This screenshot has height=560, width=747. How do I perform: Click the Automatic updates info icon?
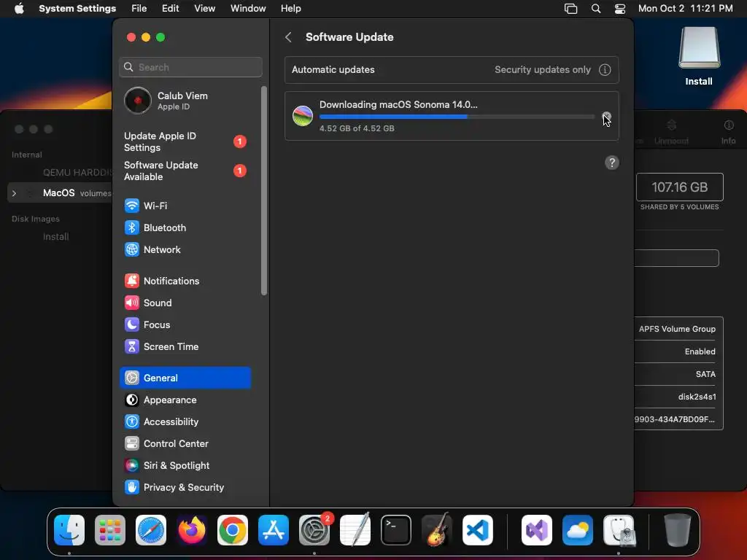coord(605,70)
